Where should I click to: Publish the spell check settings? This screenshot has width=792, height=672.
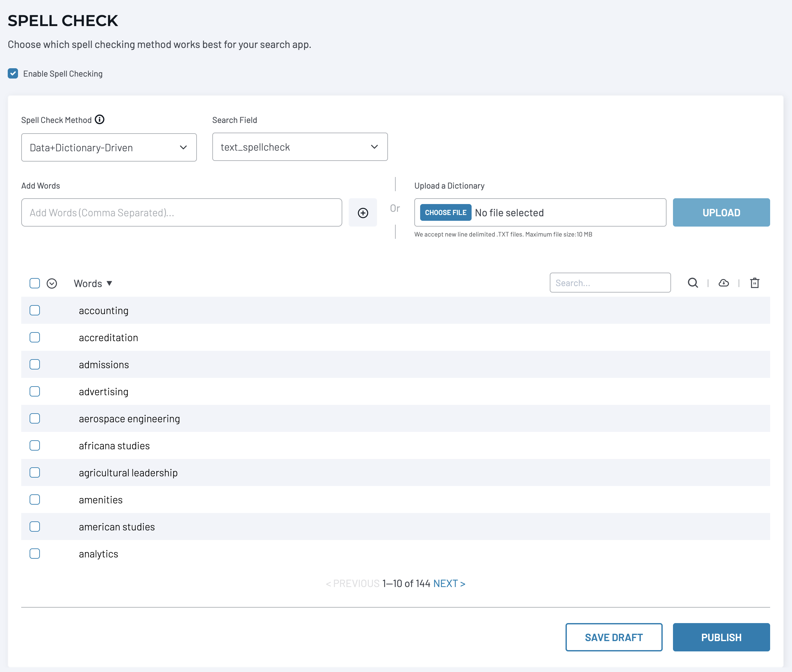[721, 637]
